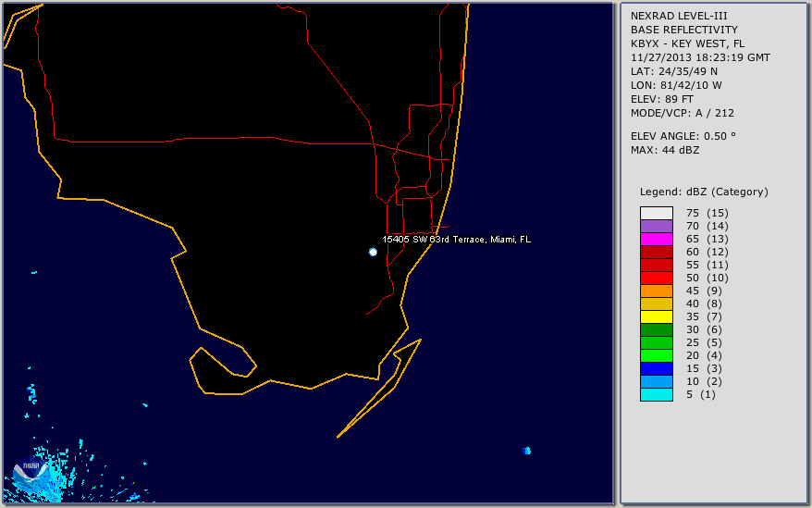Click the 20 dBZ bright green swatch

click(x=657, y=355)
